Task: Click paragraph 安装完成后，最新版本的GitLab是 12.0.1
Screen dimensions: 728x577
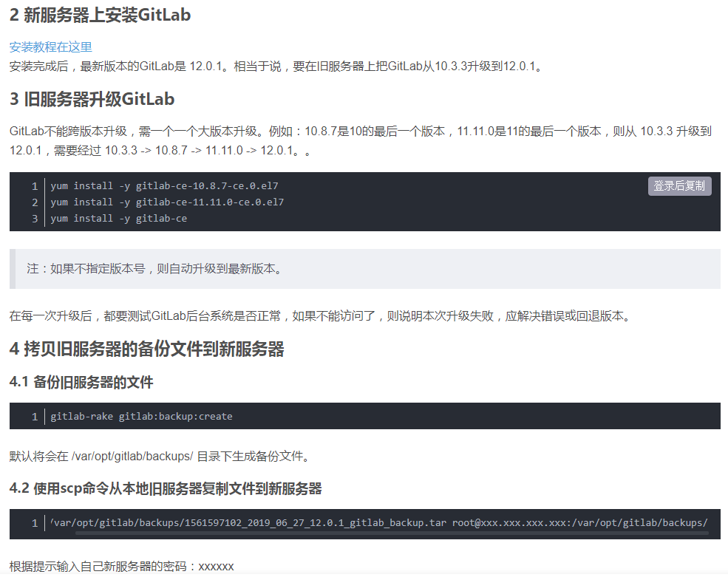Action: (x=276, y=66)
